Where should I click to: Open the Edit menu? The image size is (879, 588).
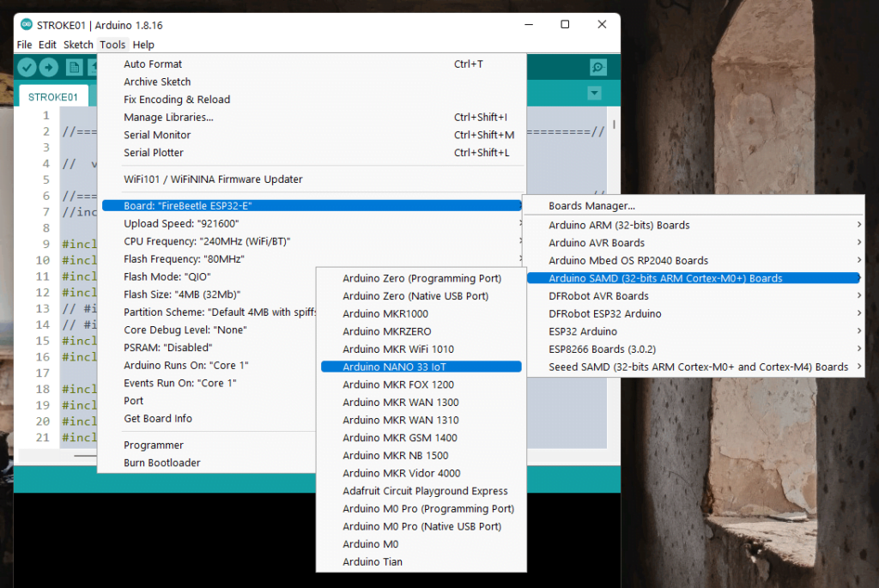coord(47,45)
